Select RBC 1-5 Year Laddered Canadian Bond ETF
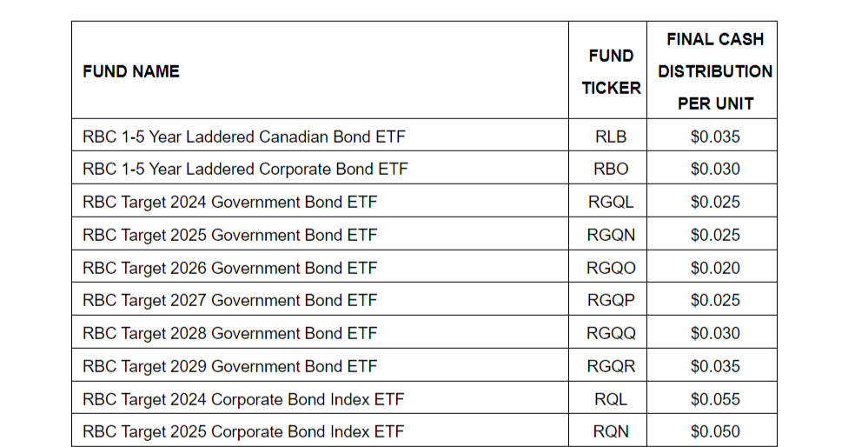Viewport: 868px width, 447px height. click(x=244, y=137)
